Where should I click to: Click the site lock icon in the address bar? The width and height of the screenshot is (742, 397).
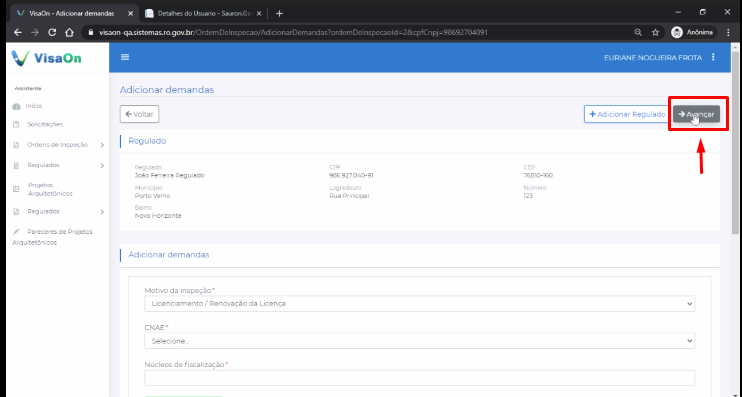[90, 32]
